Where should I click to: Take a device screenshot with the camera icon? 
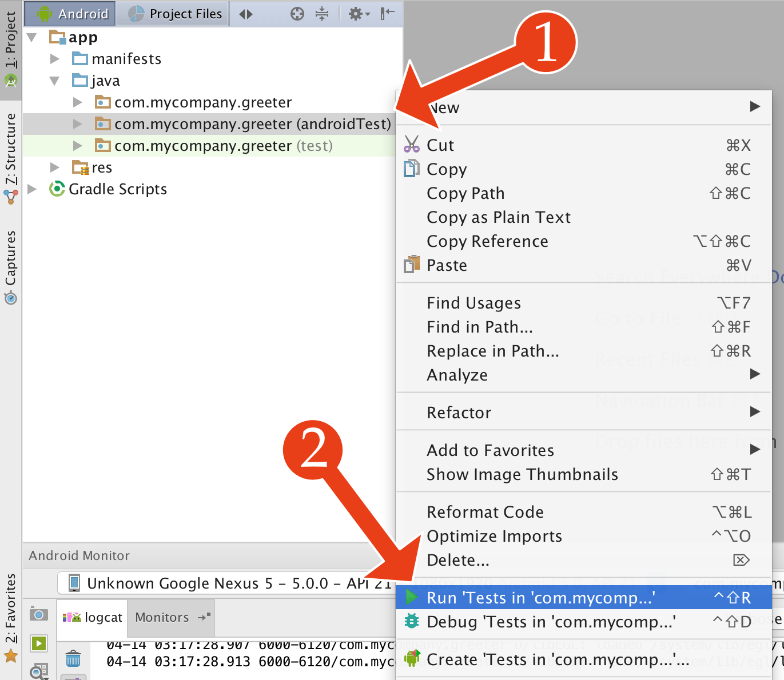pyautogui.click(x=38, y=615)
